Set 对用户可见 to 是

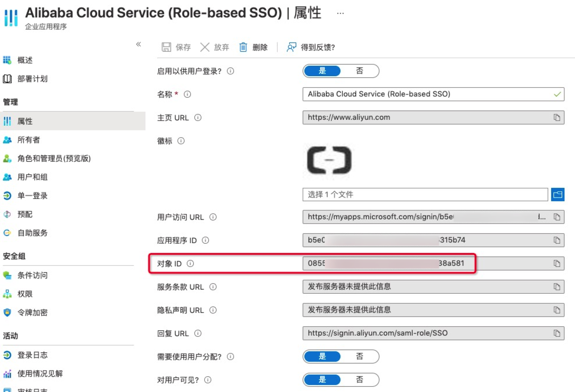pos(322,380)
